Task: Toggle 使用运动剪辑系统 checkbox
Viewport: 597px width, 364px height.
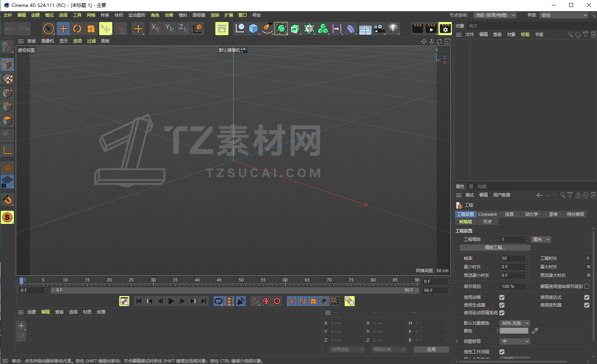Action: coord(502,313)
